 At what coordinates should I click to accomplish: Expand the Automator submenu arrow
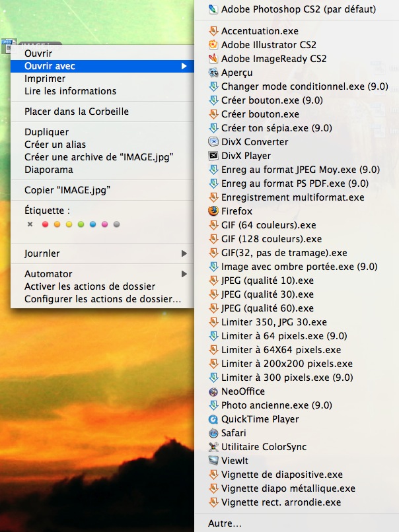point(184,274)
